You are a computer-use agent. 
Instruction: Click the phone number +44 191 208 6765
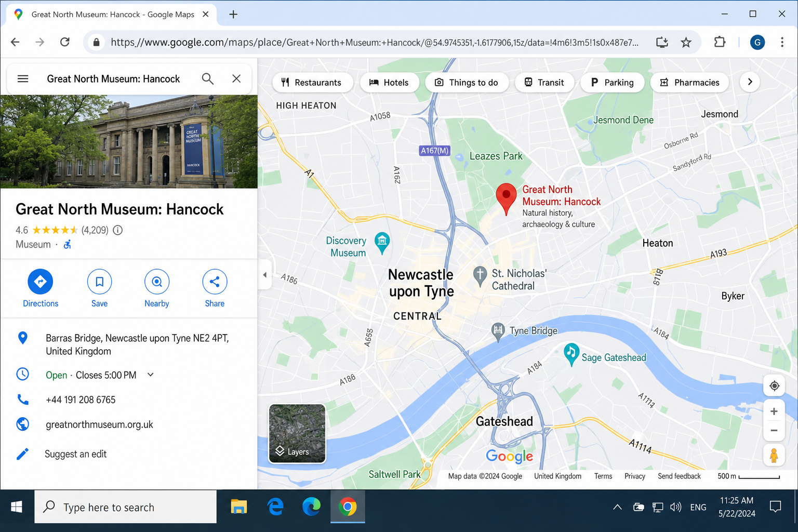tap(81, 400)
